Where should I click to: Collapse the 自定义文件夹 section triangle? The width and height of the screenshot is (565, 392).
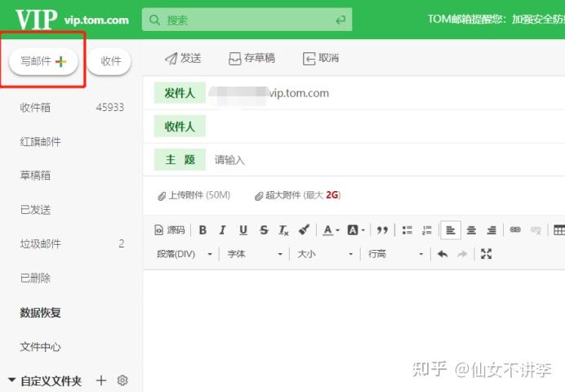11,380
